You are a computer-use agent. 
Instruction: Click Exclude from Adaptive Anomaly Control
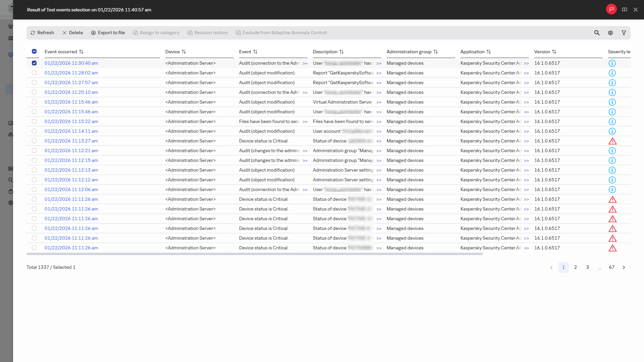coord(281,33)
